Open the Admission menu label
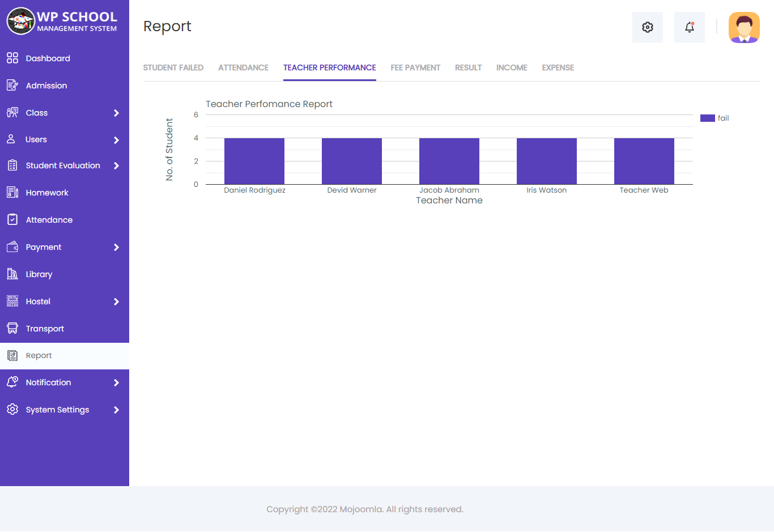The width and height of the screenshot is (774, 532). (46, 86)
